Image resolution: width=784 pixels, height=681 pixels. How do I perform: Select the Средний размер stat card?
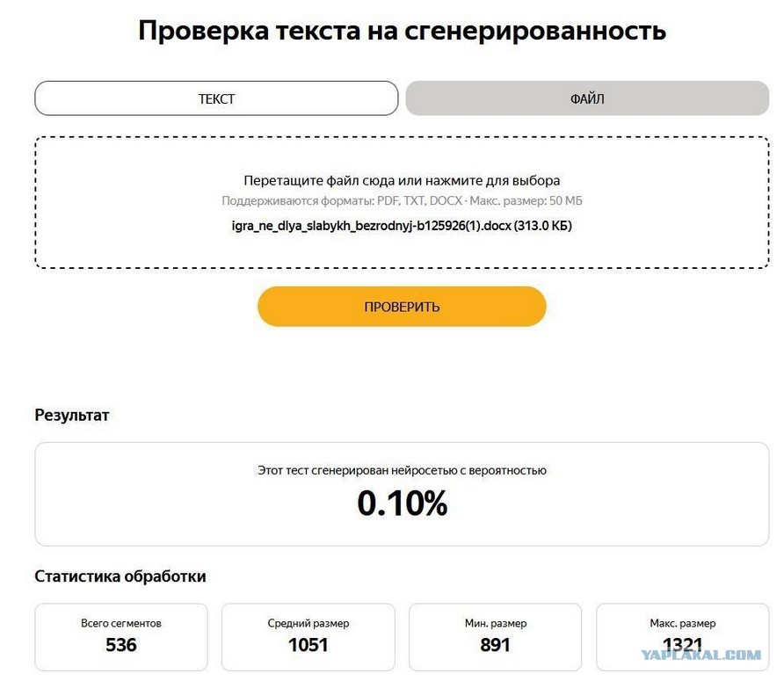(x=308, y=637)
